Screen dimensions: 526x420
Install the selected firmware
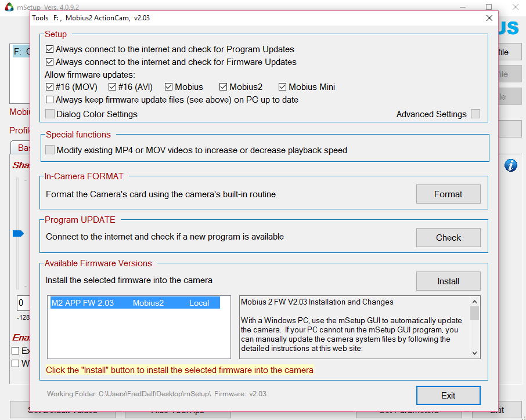[x=448, y=281]
